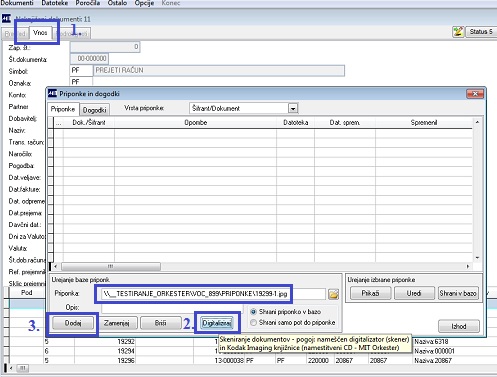Open the Poročila menu
The width and height of the screenshot is (497, 377).
pyautogui.click(x=88, y=3)
